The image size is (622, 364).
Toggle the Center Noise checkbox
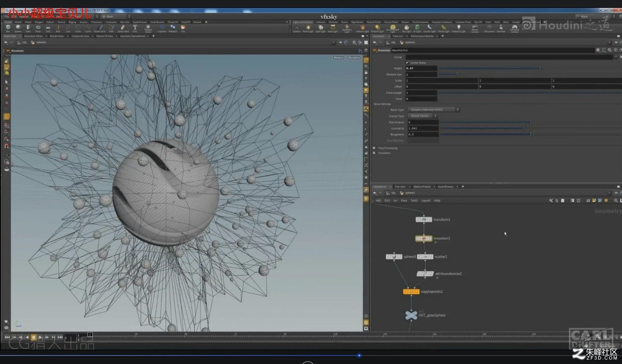[x=407, y=62]
